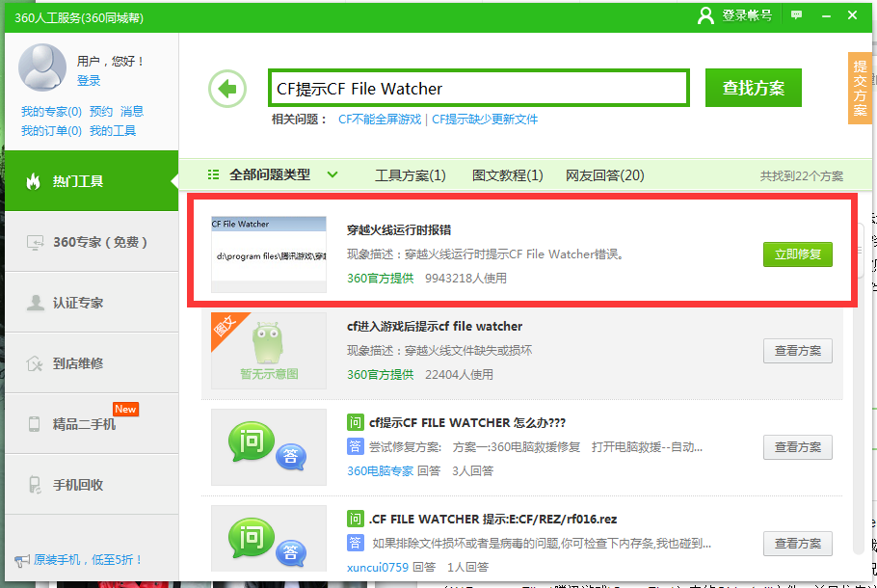Select 到店维修 in the sidebar

pyautogui.click(x=92, y=363)
